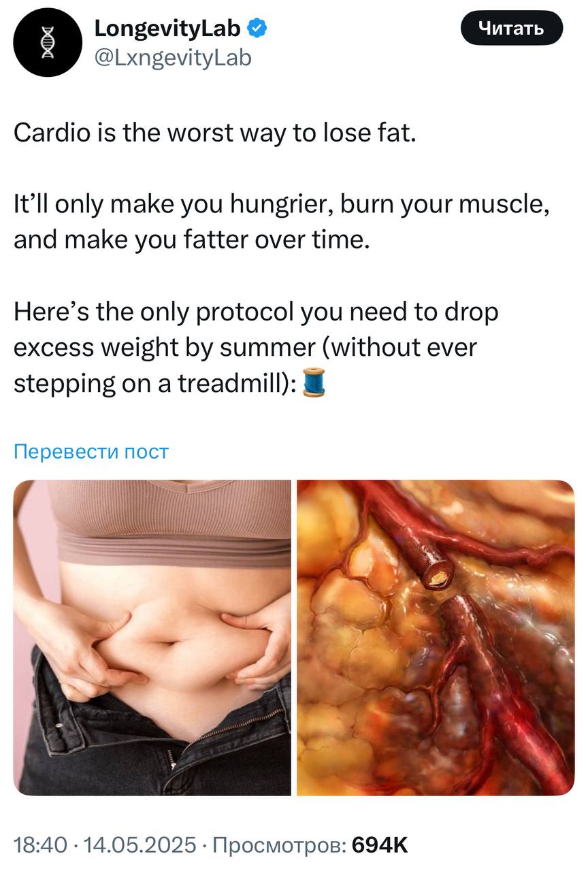
Task: Click the Перевести пост link
Action: [91, 452]
